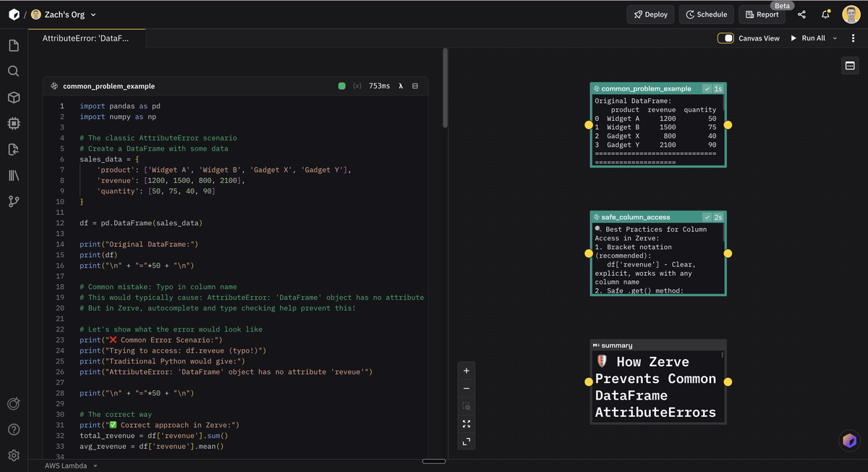The height and width of the screenshot is (472, 868).
Task: Click the 'Widget B' row in node output
Action: [655, 127]
